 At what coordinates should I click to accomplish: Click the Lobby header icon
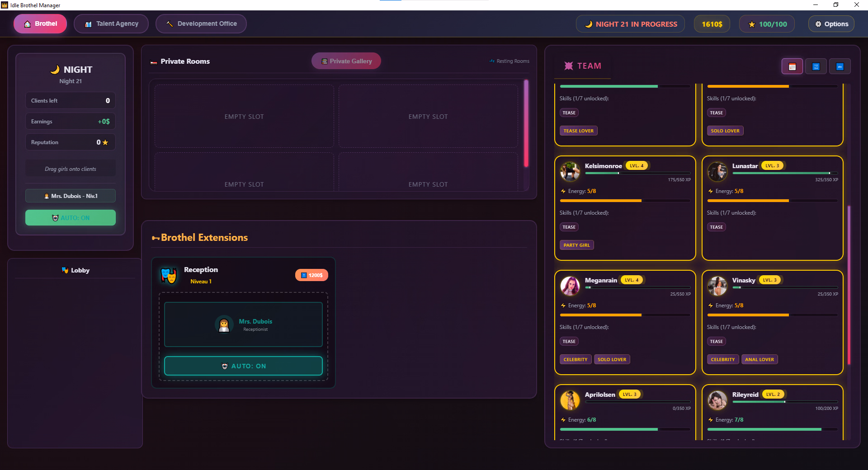point(65,270)
